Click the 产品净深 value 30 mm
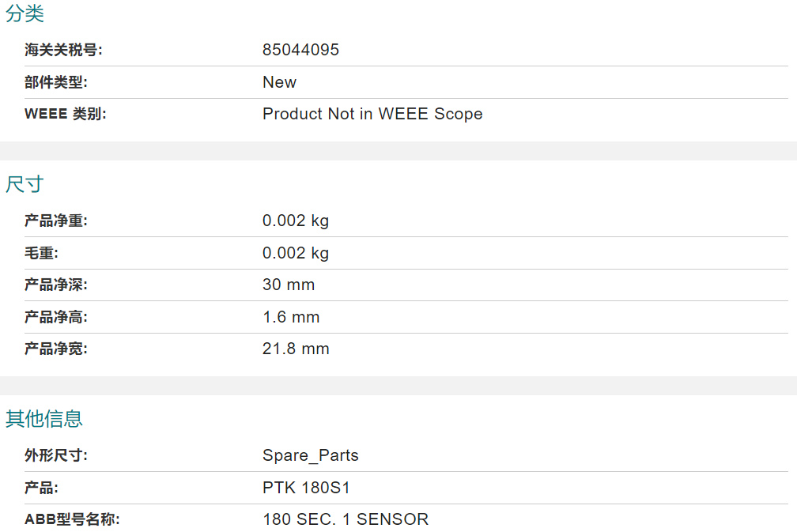The height and width of the screenshot is (532, 797). (289, 285)
